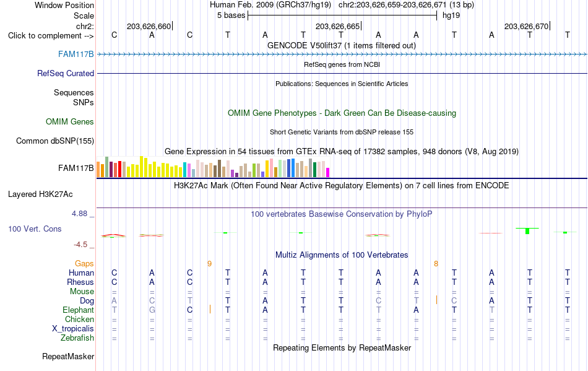The width and height of the screenshot is (588, 371).
Task: Click the GTEx Gene Expression 54 tissues title
Action: point(342,152)
